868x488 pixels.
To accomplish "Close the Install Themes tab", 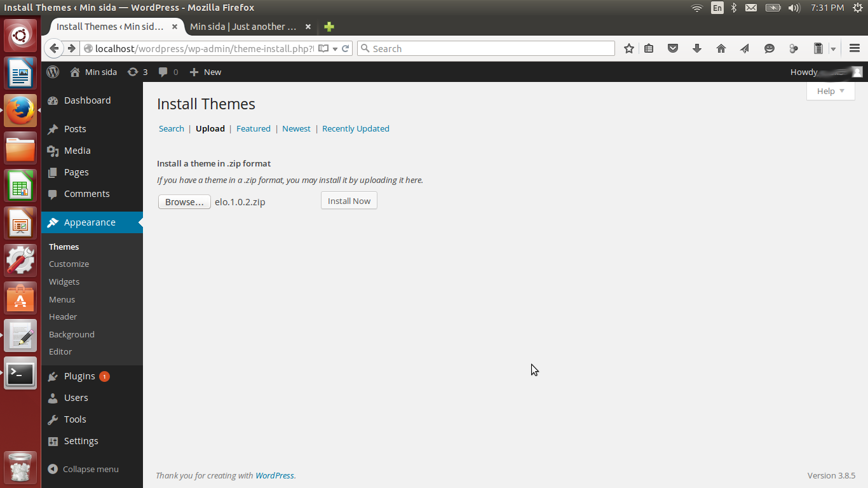I will [x=175, y=27].
